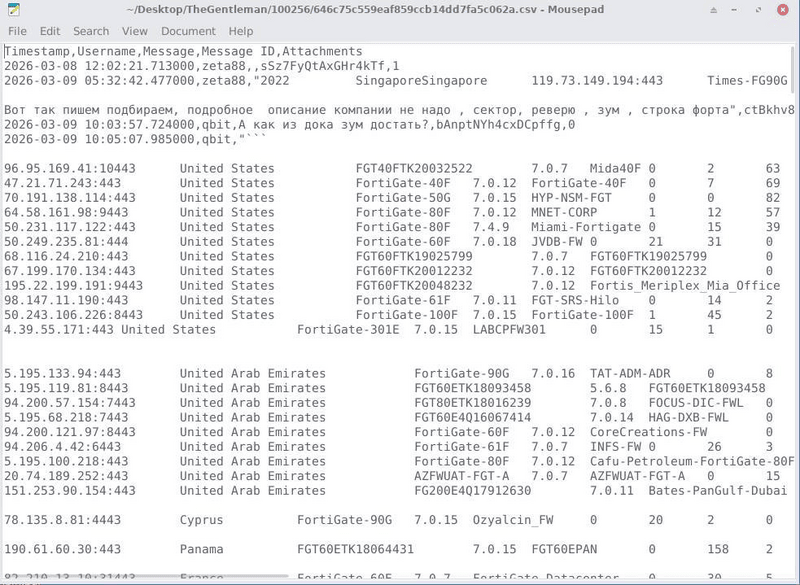
Task: Click hostname 'MNET-CORP'
Action: [564, 213]
